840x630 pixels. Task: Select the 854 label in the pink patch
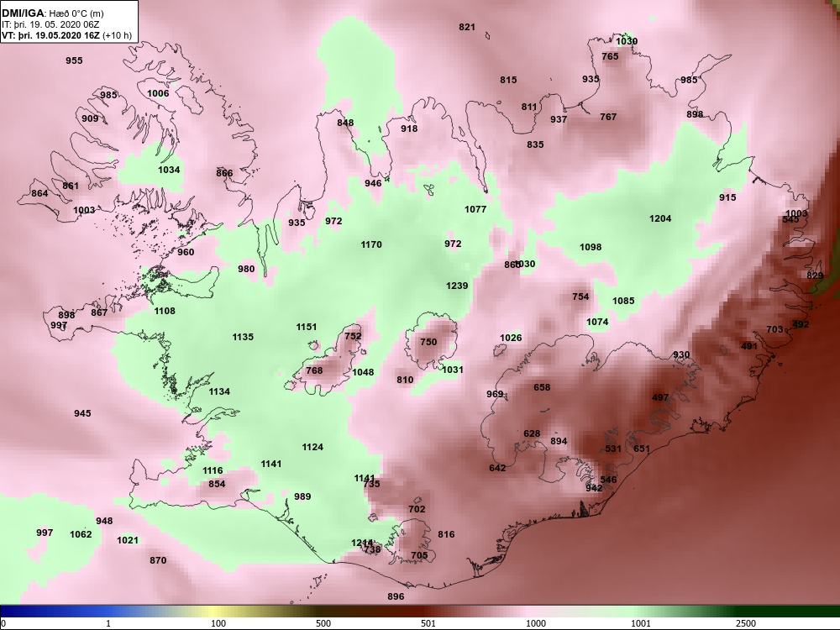(x=217, y=485)
